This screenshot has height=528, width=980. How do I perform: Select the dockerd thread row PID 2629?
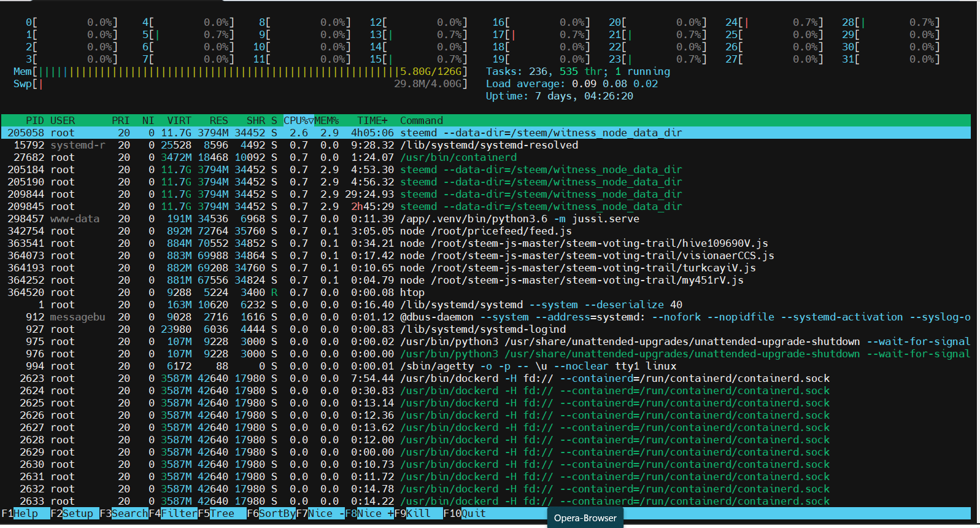(x=486, y=452)
